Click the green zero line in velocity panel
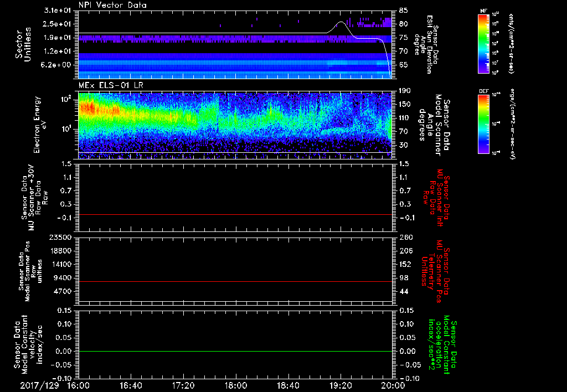The width and height of the screenshot is (567, 392). 235,351
